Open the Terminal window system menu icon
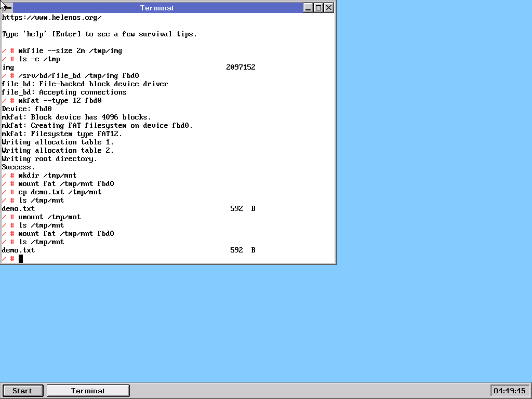Viewport: 532px width, 399px height. 7,7
